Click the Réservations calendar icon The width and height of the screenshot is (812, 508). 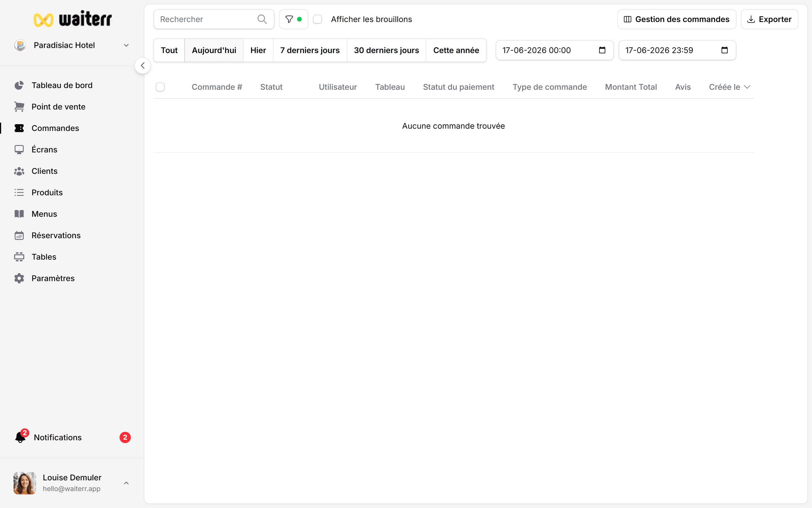pyautogui.click(x=19, y=236)
